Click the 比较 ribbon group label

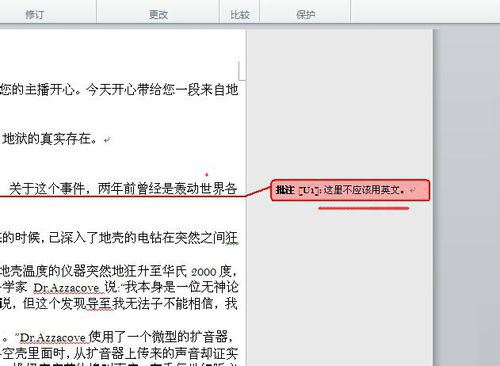240,15
